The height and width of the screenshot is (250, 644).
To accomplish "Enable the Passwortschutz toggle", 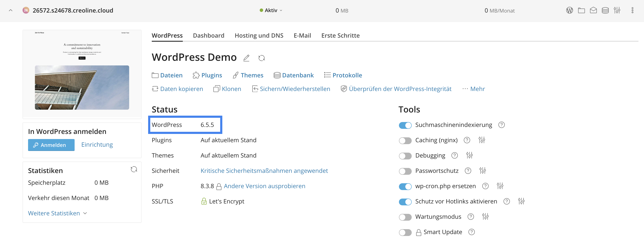I will tap(405, 171).
